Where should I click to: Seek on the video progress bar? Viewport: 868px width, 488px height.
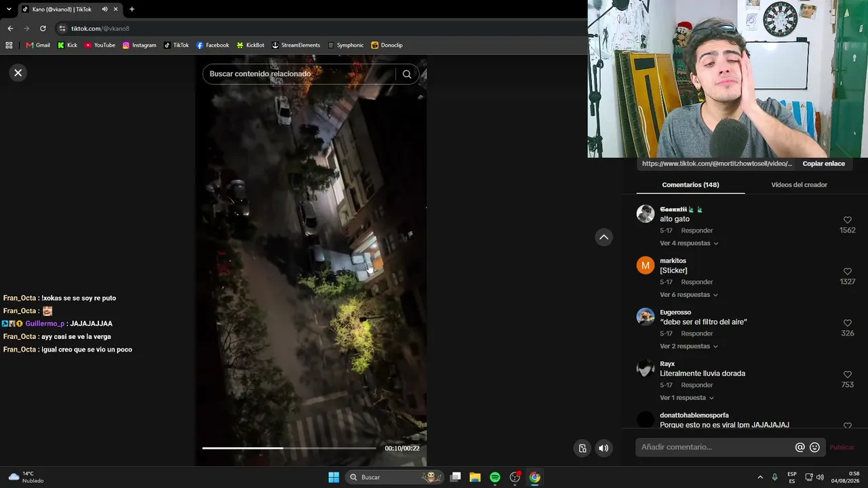(289, 448)
